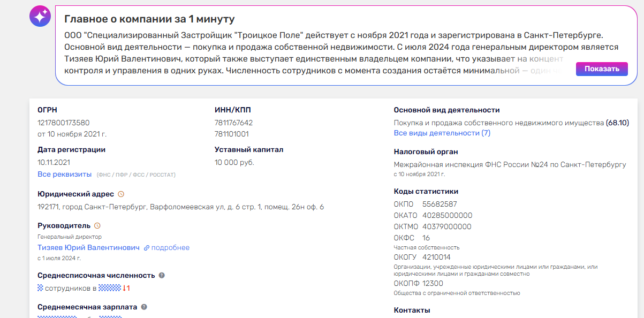This screenshot has width=644, height=318.
Task: Click «Межрайонная инспекция ФНС России №24» text
Action: coord(510,165)
